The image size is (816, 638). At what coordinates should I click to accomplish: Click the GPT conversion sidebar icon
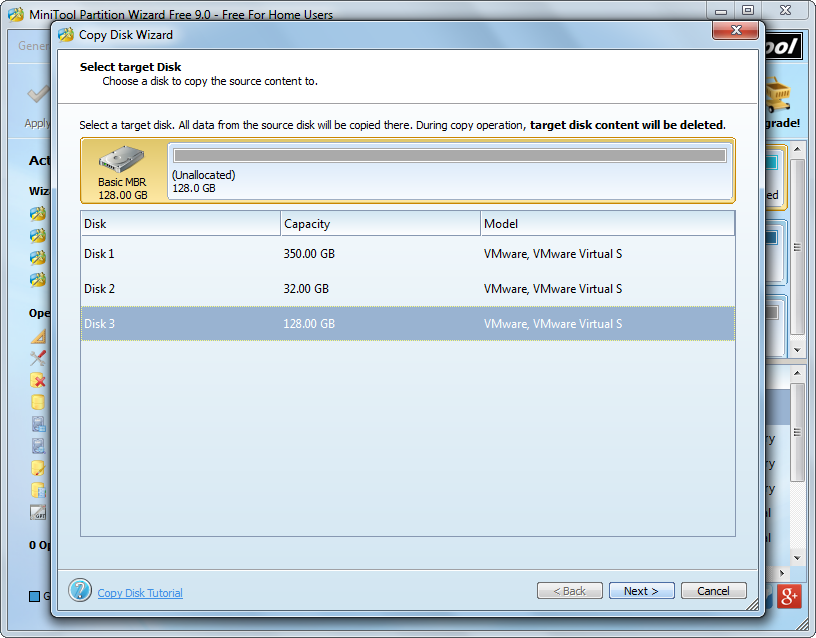point(37,513)
